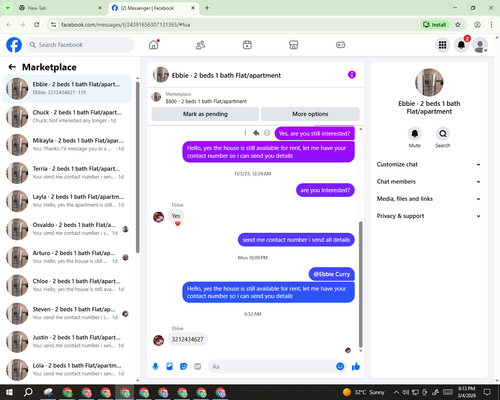Switch to the New Tab browser tab
The image size is (500, 400).
60,8
